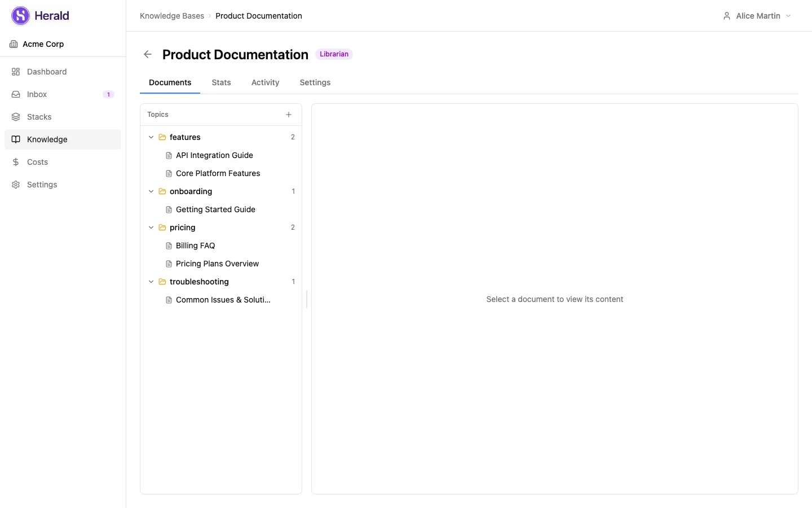Screen dimensions: 812x508
Task: Open the Activity tab
Action: (265, 82)
